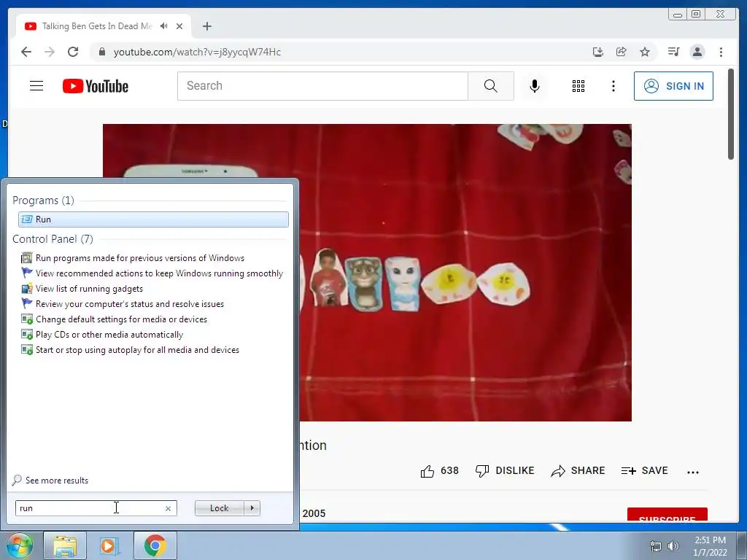
Task: Clear the run search text
Action: (x=168, y=508)
